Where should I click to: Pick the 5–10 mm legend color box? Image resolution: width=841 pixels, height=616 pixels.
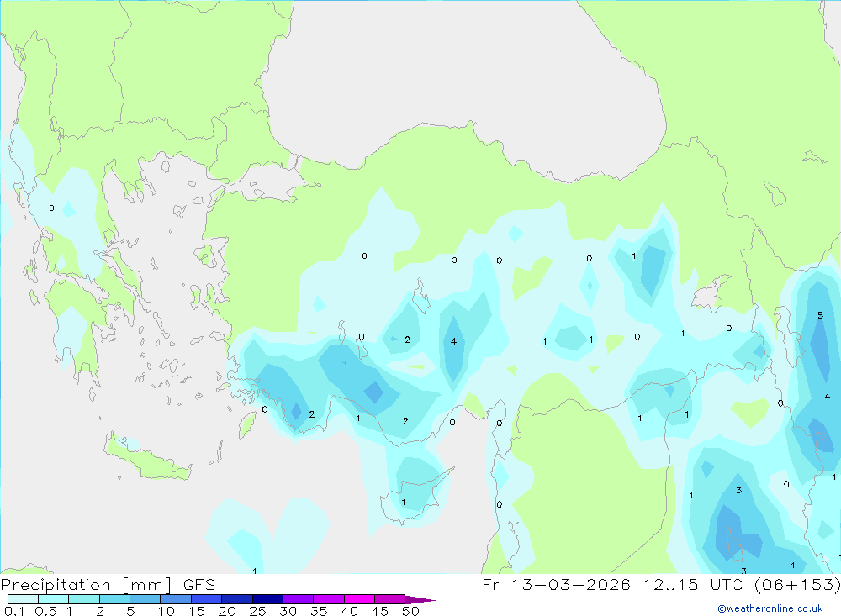pyautogui.click(x=145, y=599)
